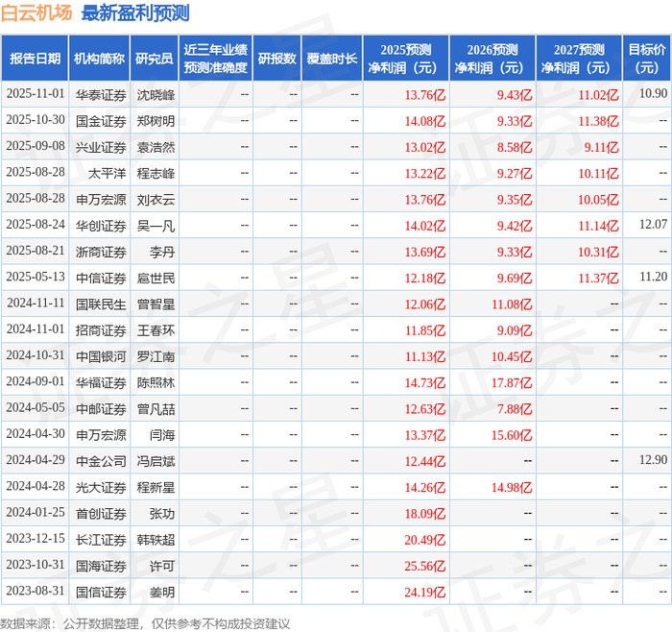Viewport: 672px width, 632px height.
Task: Click 兴业证券 institution cell
Action: click(x=101, y=147)
